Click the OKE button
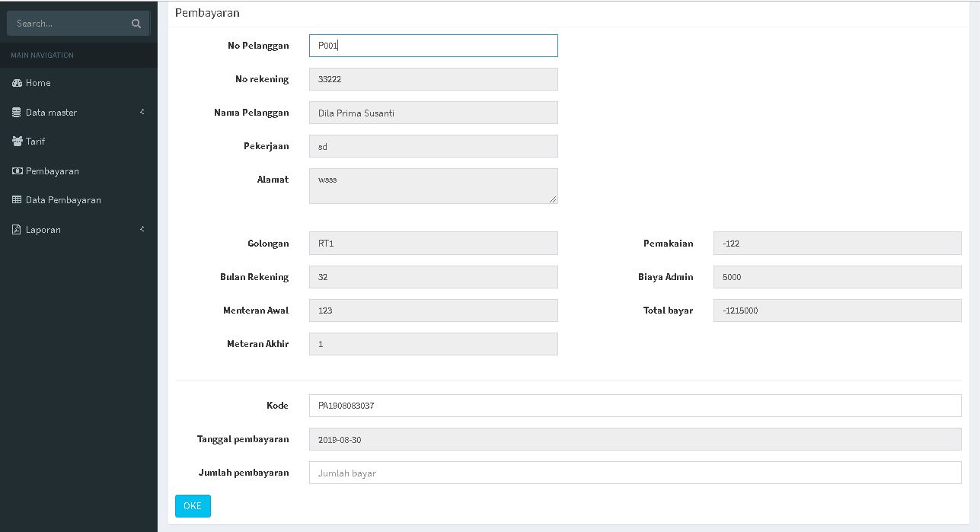The height and width of the screenshot is (532, 980). [x=193, y=505]
